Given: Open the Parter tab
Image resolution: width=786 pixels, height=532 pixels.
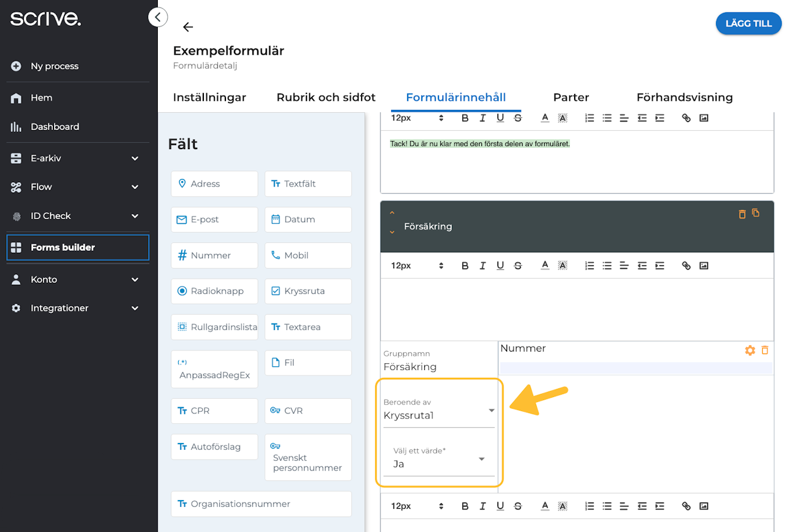Looking at the screenshot, I should tap(571, 97).
